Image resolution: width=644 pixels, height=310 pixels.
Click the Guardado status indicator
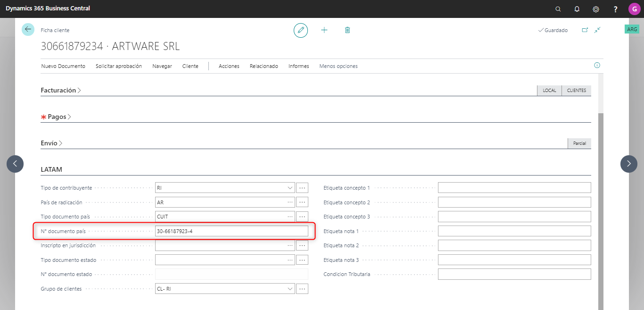pyautogui.click(x=553, y=30)
